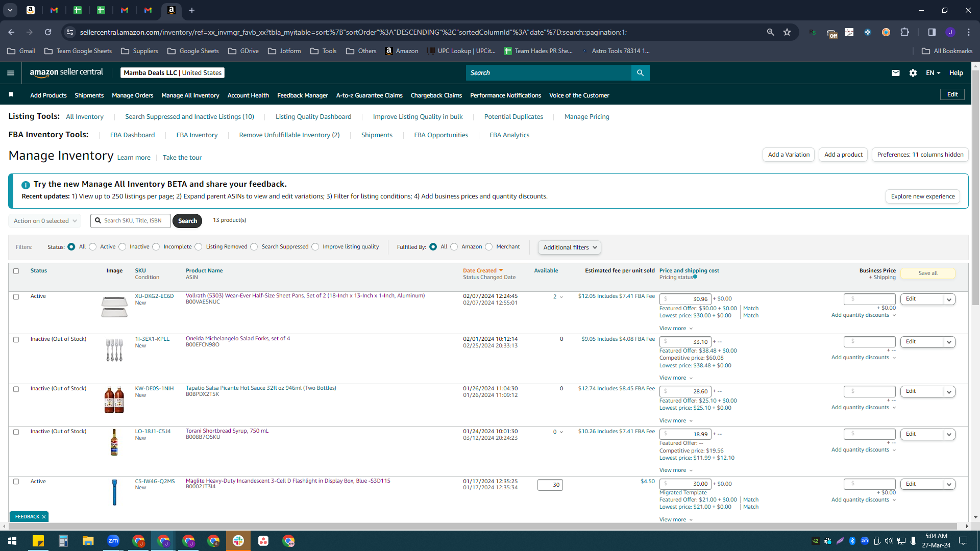Open the settings gear icon
980x551 pixels.
pos(913,73)
